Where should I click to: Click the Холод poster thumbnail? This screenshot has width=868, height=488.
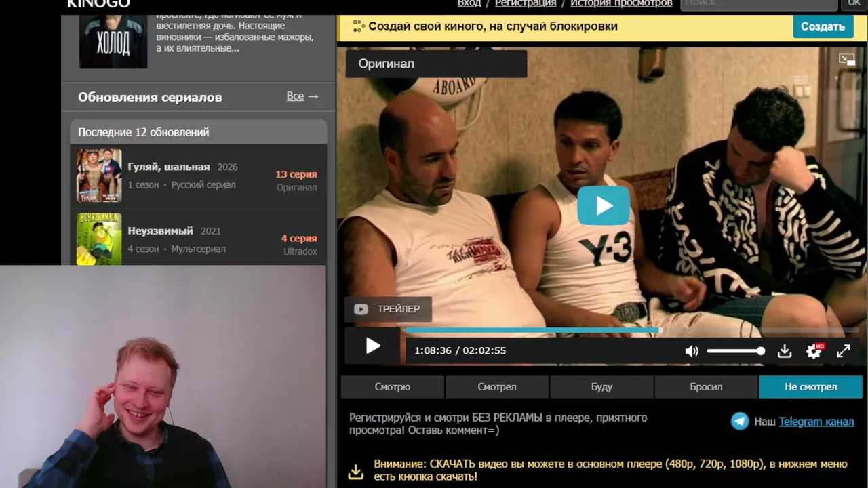(113, 41)
